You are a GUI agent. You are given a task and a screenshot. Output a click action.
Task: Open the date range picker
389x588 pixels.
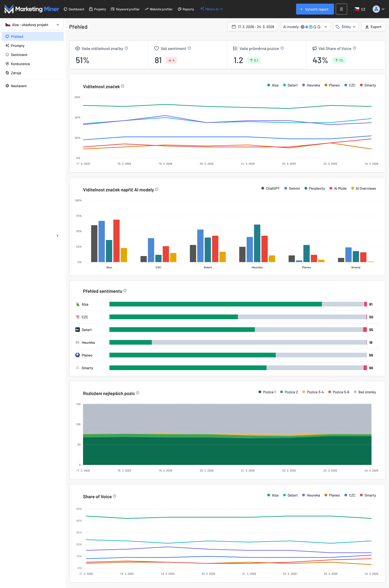point(253,27)
